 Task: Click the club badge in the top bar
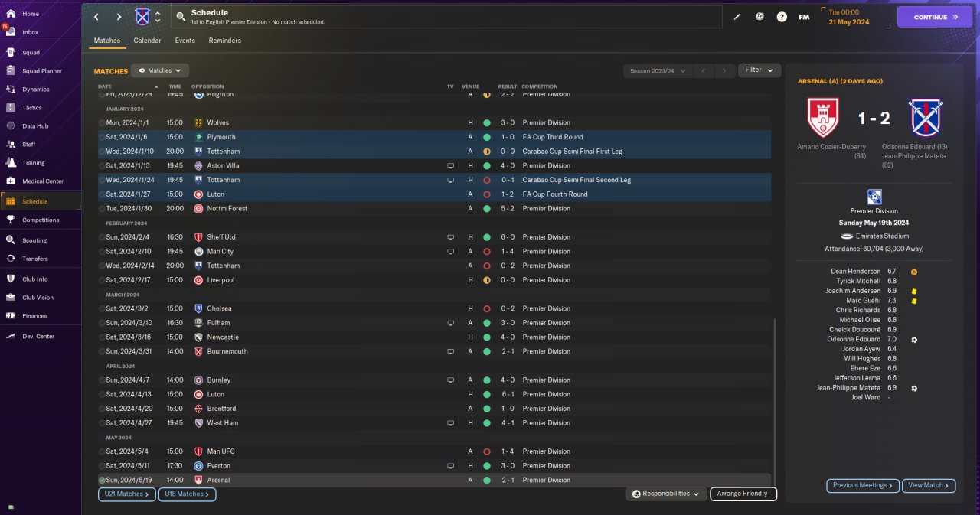click(142, 17)
